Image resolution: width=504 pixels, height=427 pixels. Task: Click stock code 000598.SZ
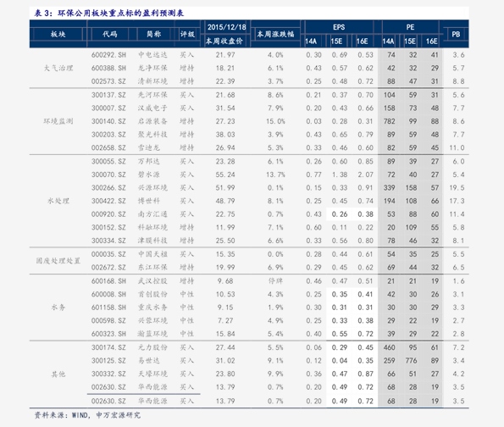click(108, 320)
